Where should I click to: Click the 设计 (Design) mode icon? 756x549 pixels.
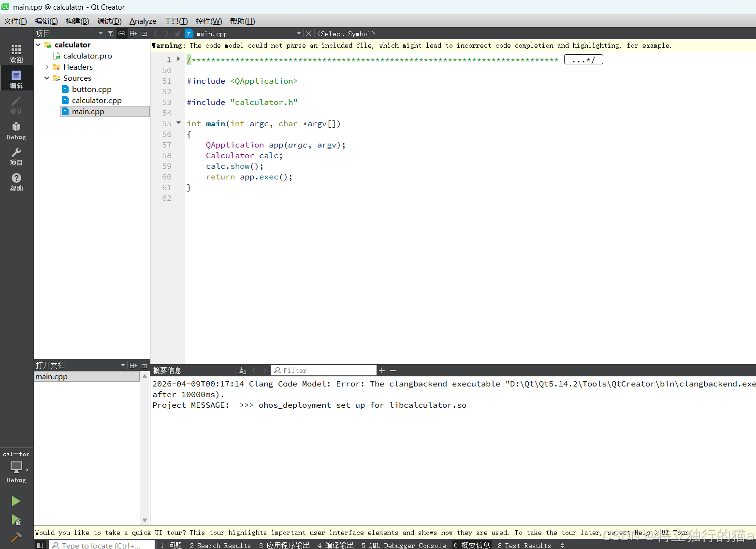click(x=16, y=104)
